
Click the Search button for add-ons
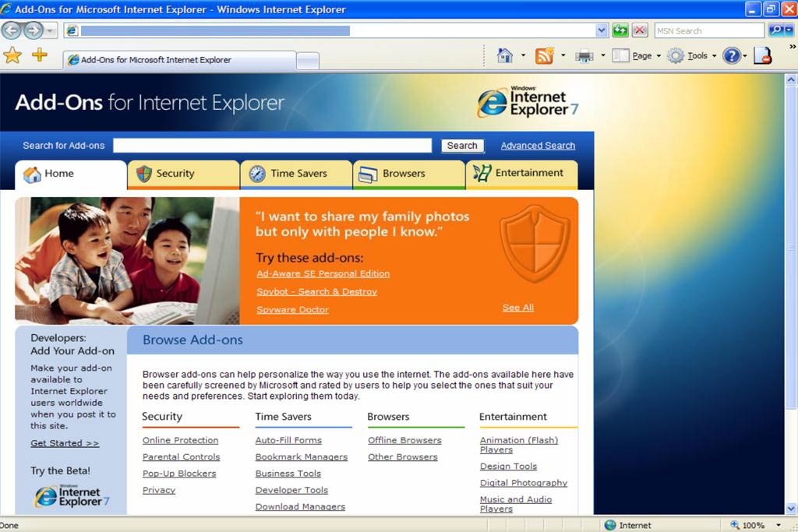pos(462,146)
